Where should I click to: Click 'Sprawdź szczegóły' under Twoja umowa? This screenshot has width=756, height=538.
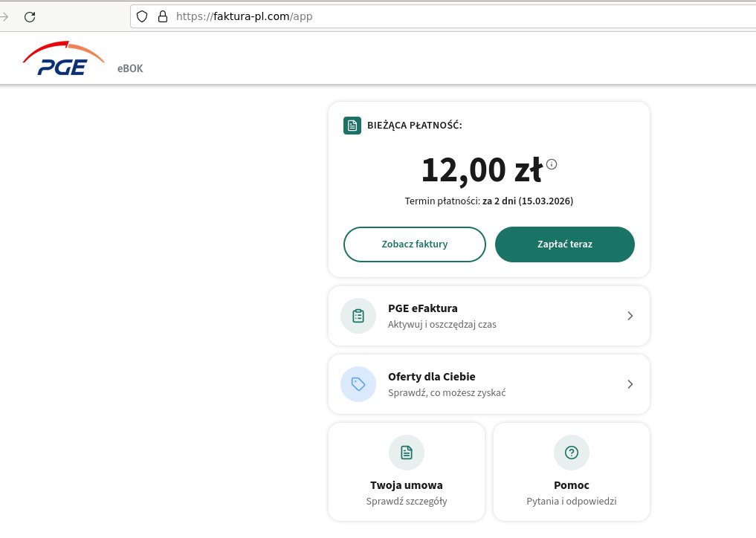pos(407,502)
